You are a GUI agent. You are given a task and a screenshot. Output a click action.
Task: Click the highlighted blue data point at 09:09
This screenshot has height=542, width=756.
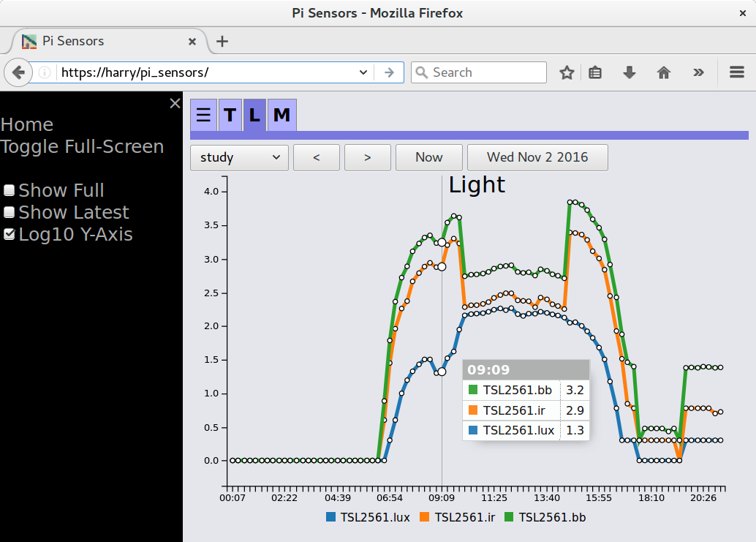point(442,372)
